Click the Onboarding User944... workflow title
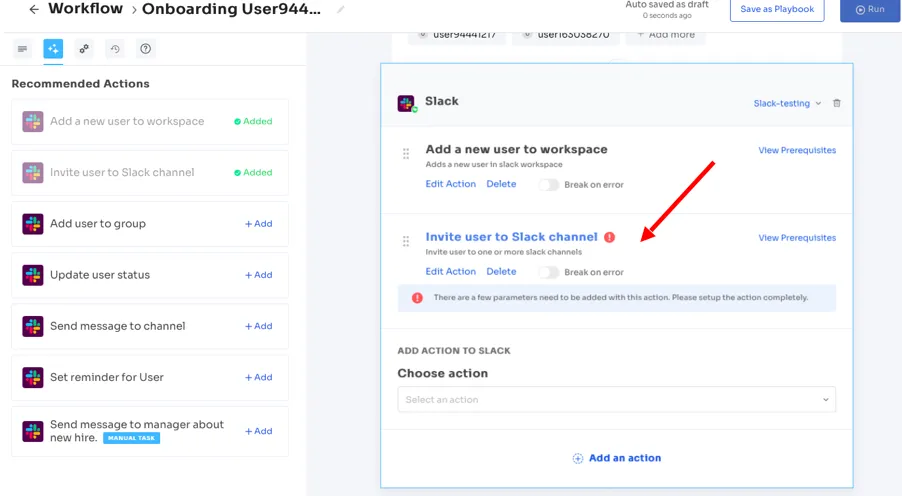This screenshot has height=496, width=902. pyautogui.click(x=231, y=9)
